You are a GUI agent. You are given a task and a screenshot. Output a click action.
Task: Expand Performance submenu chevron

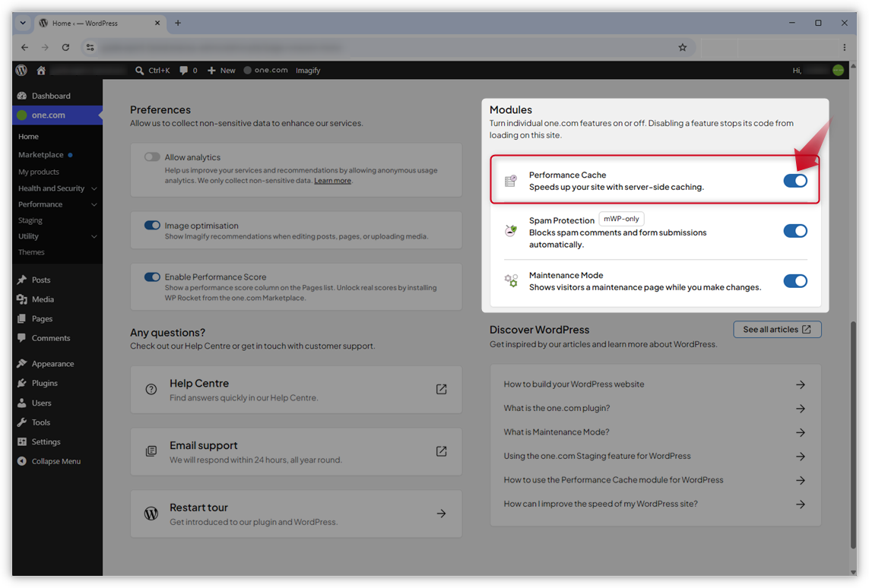(x=94, y=205)
